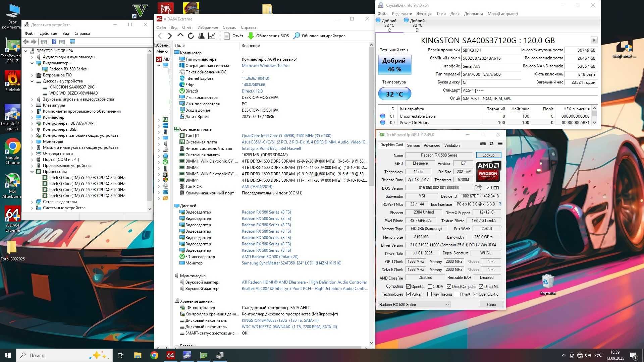This screenshot has height=362, width=644.
Task: Open the GPU-Z hamburger menu
Action: pyautogui.click(x=500, y=143)
